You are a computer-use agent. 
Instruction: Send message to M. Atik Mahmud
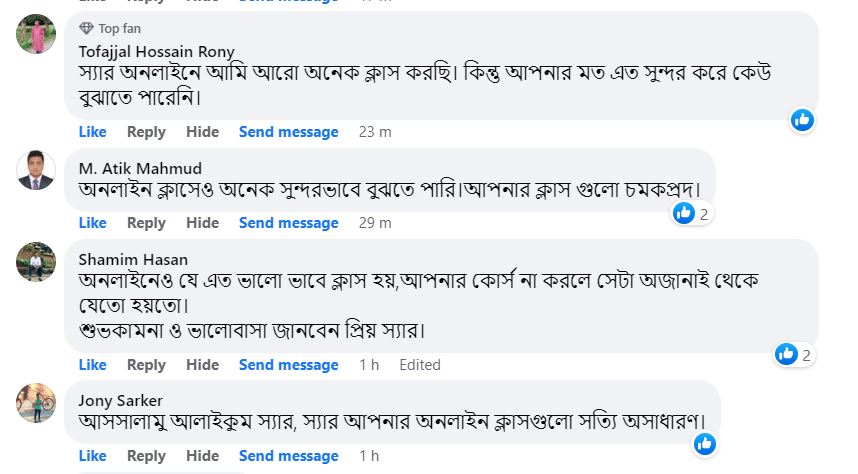(288, 223)
